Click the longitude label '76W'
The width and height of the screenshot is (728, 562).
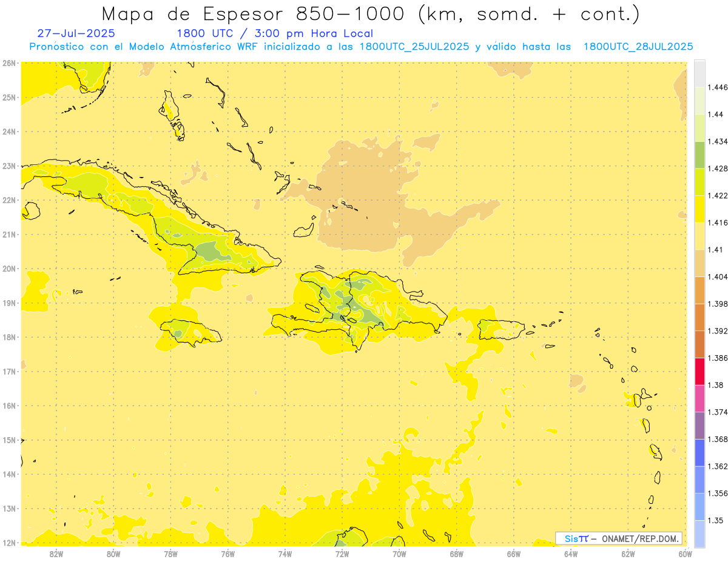(x=227, y=553)
